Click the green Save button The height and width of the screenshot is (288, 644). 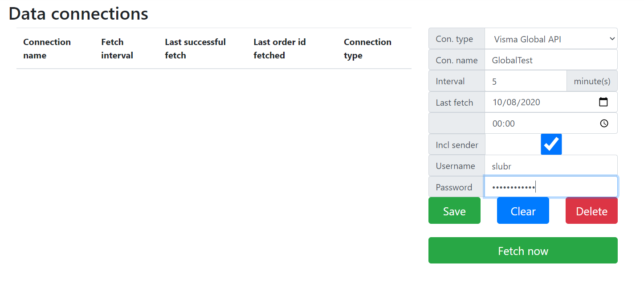[x=454, y=211]
